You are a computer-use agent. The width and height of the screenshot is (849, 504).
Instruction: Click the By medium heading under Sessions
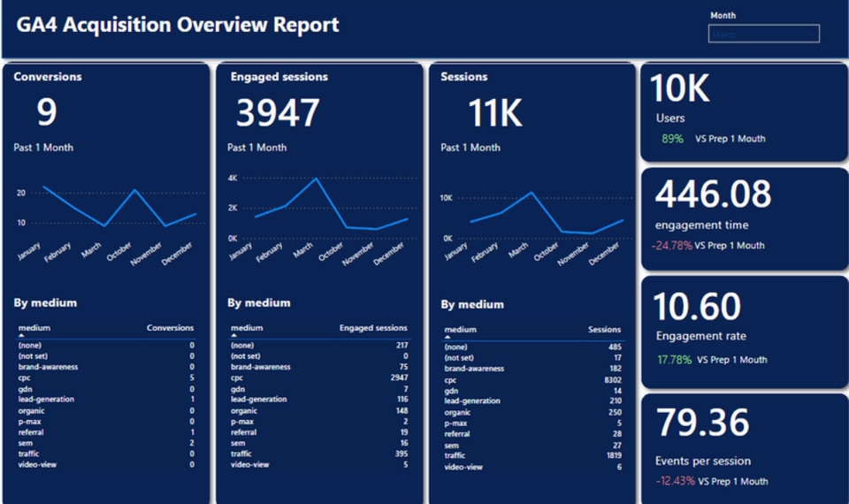pos(472,304)
